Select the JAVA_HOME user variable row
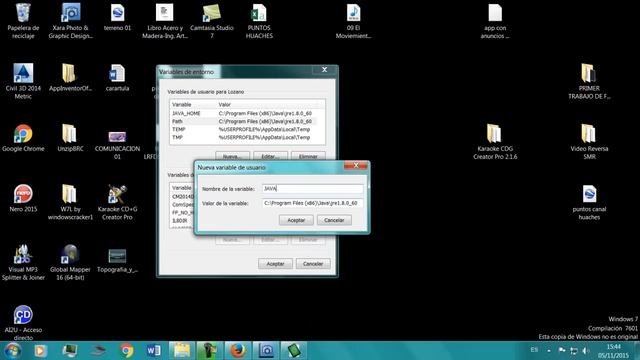 coord(247,113)
